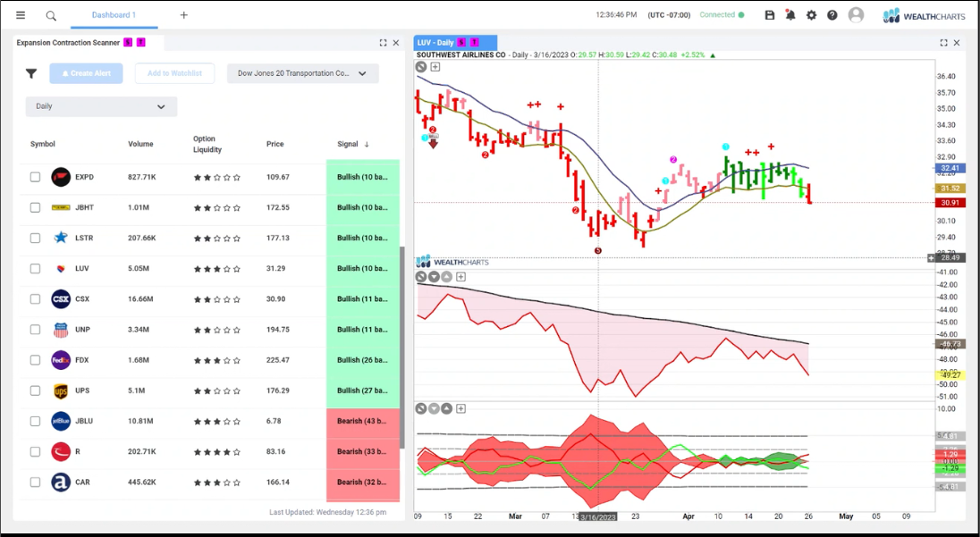Add a new dashboard tab with plus
The width and height of the screenshot is (980, 537).
(184, 15)
